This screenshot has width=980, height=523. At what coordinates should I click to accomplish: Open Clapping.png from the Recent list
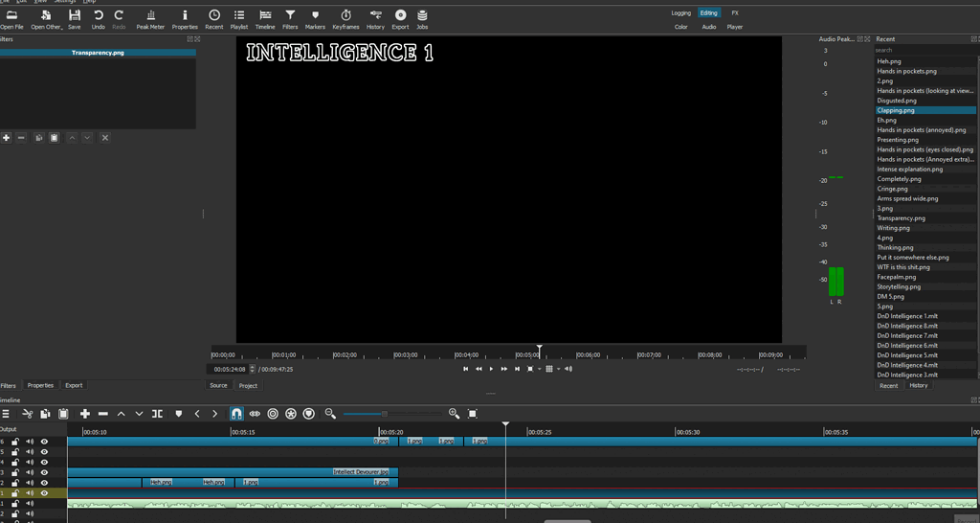point(896,110)
